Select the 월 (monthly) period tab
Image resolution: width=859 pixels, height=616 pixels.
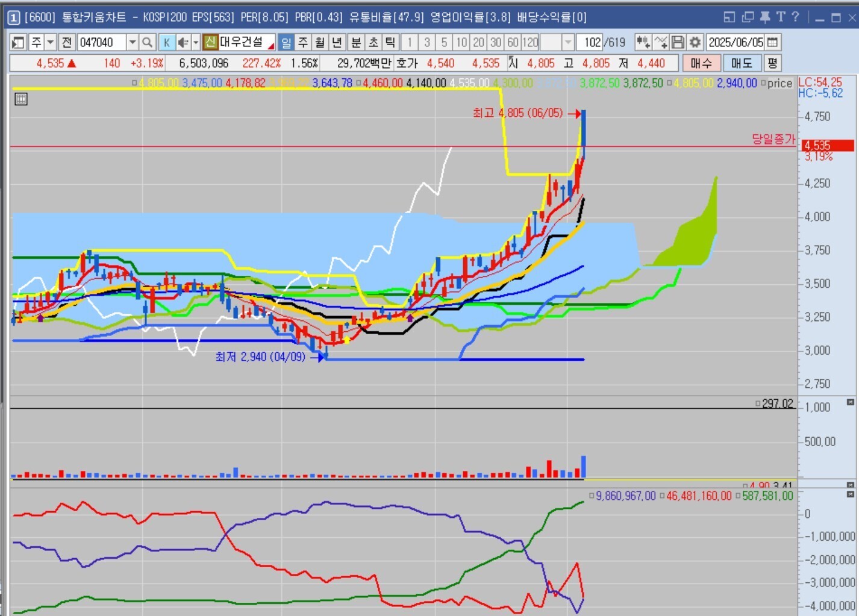(x=320, y=42)
